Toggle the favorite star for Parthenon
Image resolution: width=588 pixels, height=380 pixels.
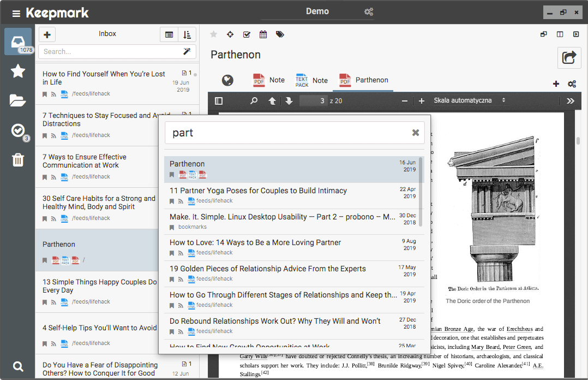coord(213,34)
